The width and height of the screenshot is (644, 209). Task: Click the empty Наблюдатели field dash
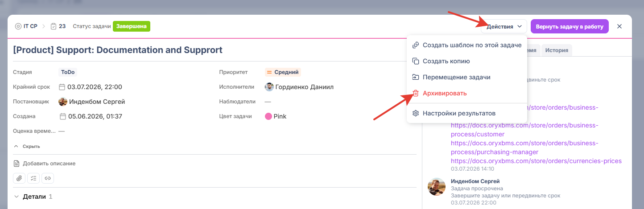pyautogui.click(x=268, y=102)
